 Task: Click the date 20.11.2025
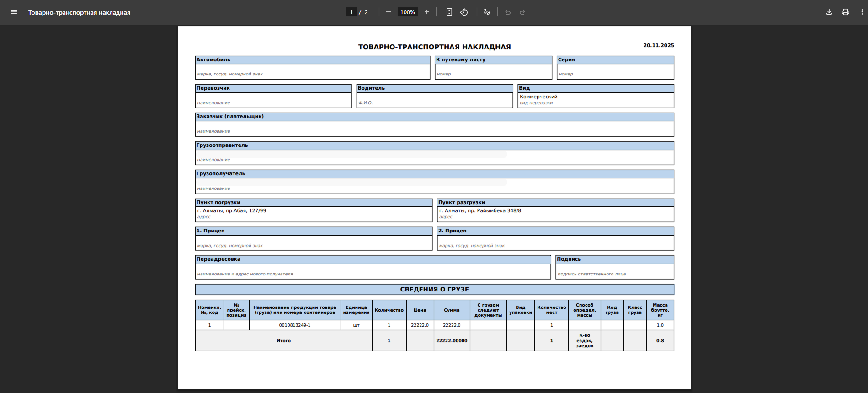659,45
